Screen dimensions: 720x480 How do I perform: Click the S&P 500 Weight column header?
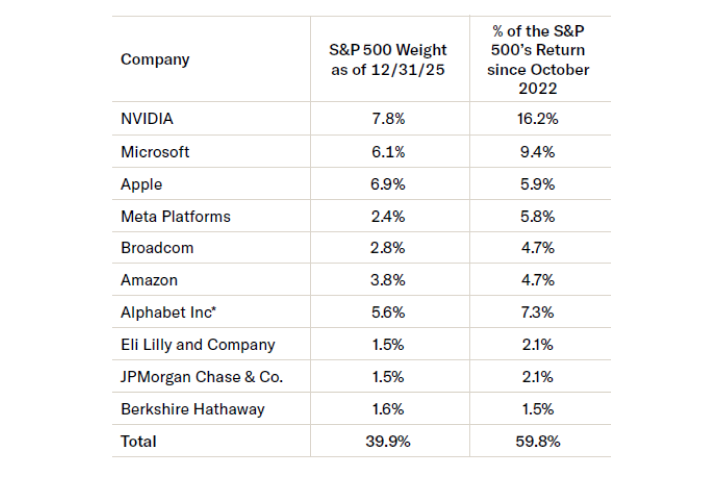(x=388, y=59)
